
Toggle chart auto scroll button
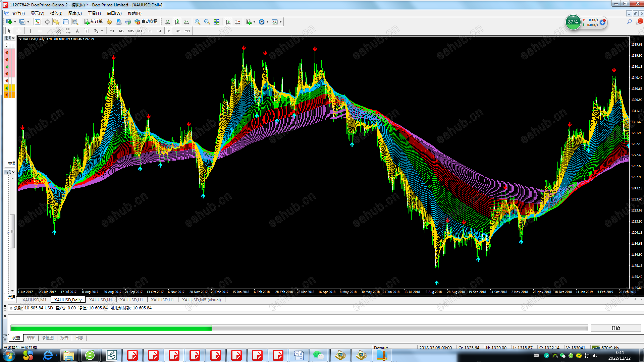click(x=228, y=22)
